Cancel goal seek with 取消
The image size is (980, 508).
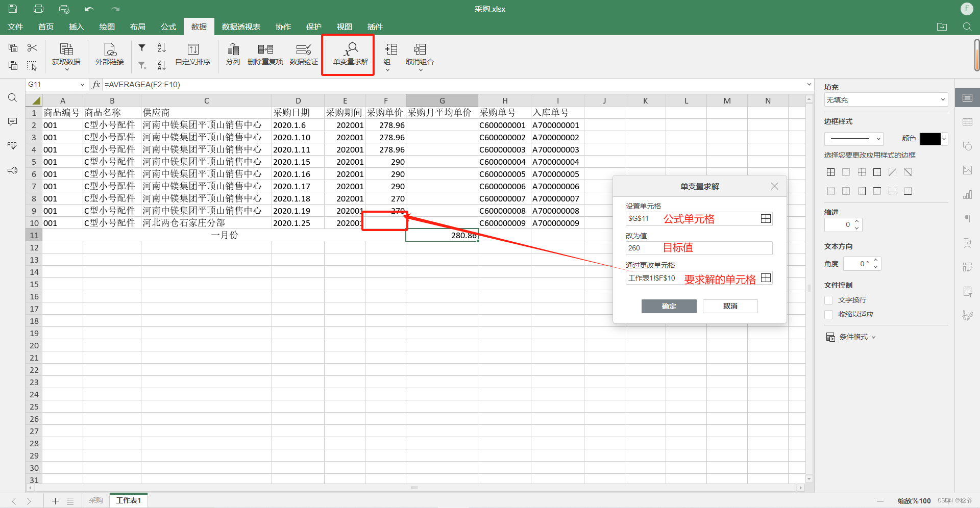pyautogui.click(x=730, y=306)
